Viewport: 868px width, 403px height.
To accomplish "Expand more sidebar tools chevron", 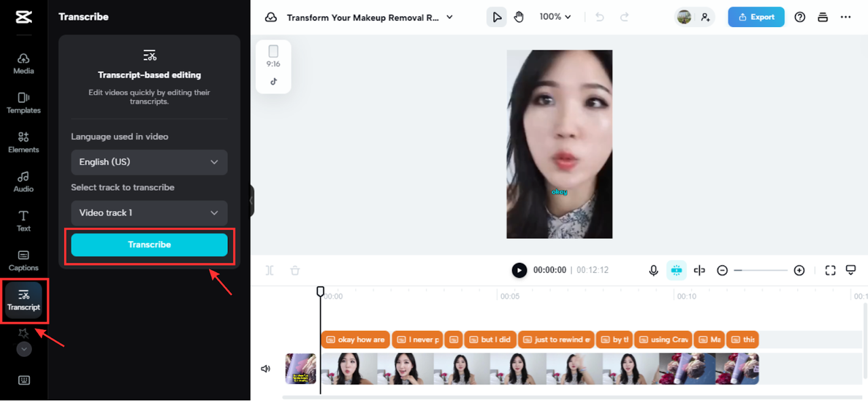I will click(x=24, y=349).
